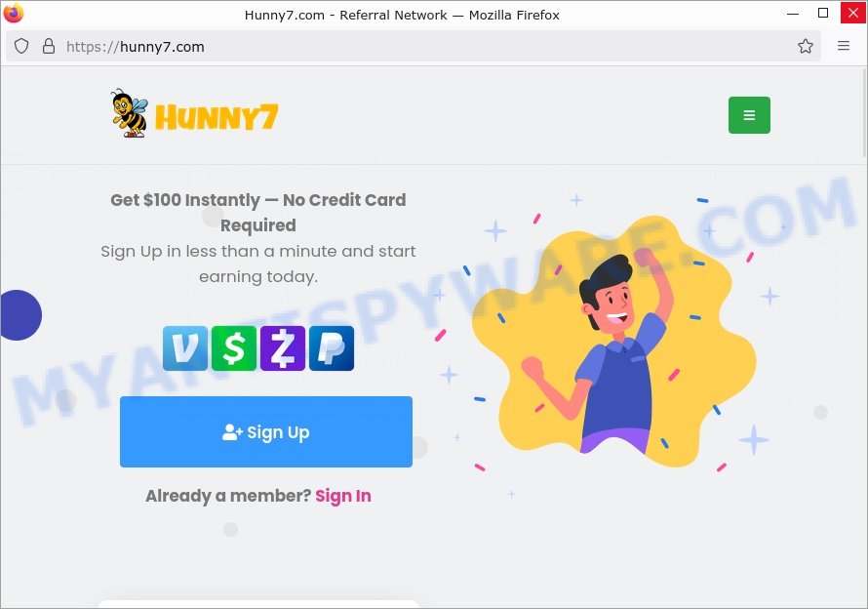This screenshot has height=609, width=868.
Task: Click the purple Zelle icon
Action: click(283, 348)
